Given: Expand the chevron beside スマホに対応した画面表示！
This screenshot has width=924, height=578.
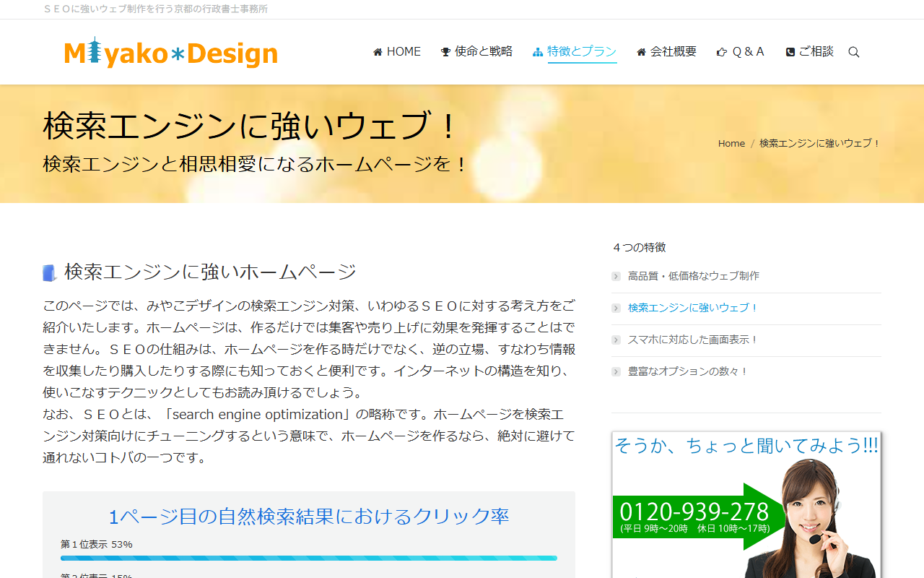Looking at the screenshot, I should coord(615,340).
